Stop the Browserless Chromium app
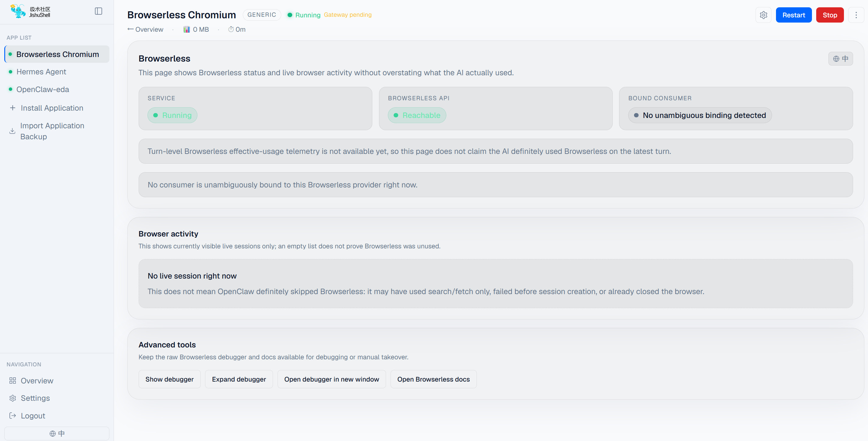868x441 pixels. 830,15
